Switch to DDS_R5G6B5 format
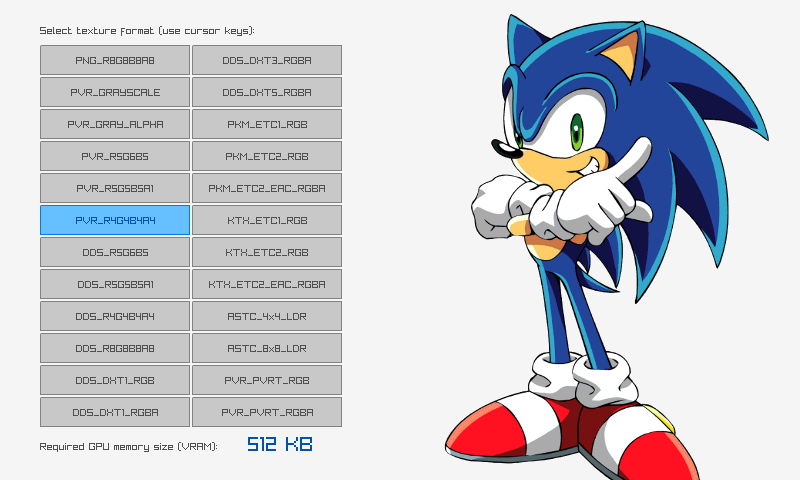The width and height of the screenshot is (800, 480). [115, 252]
